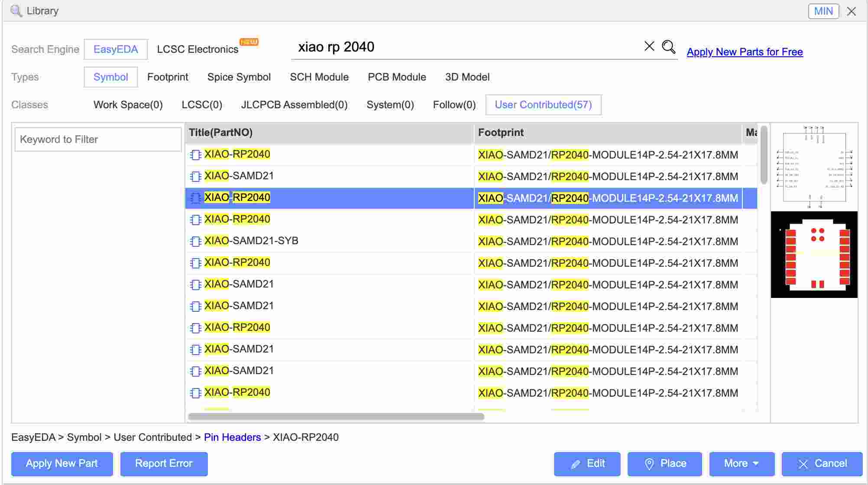Minimize the Library dialog with the MIN button

[823, 11]
